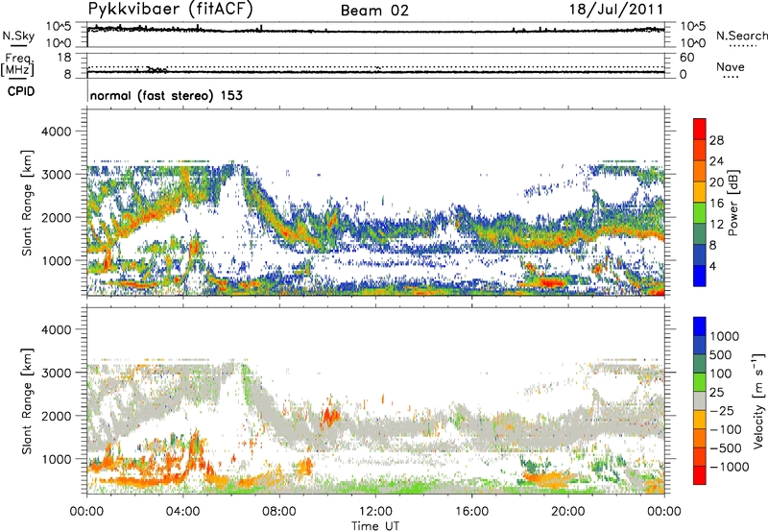Click the Power [dB] colorbar label
This screenshot has width=768, height=532.
(x=732, y=203)
